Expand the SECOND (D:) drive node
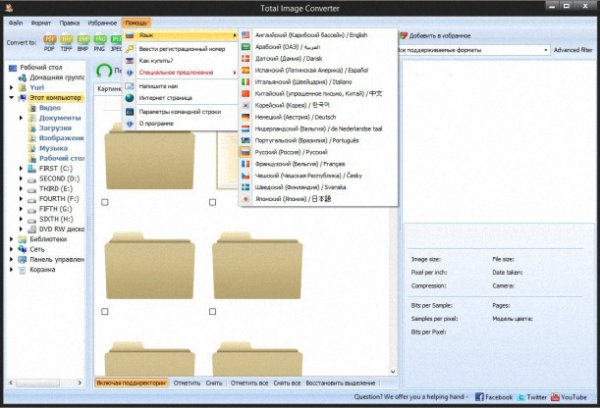 click(21, 179)
